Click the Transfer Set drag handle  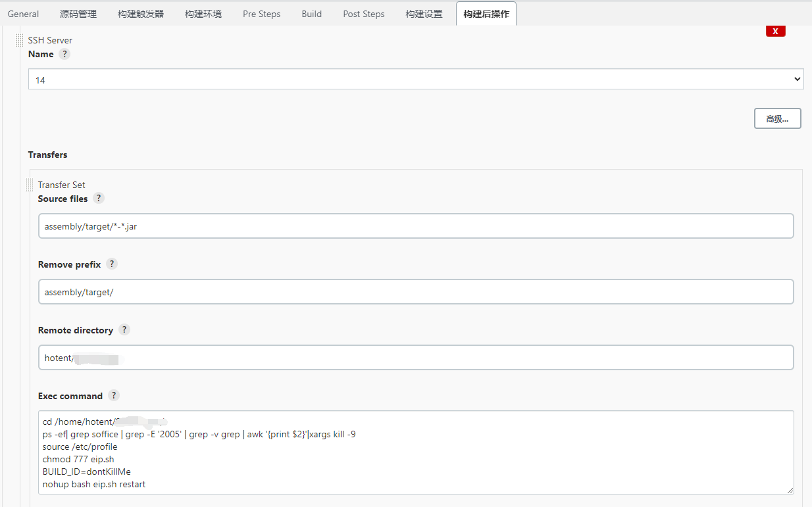click(x=30, y=185)
